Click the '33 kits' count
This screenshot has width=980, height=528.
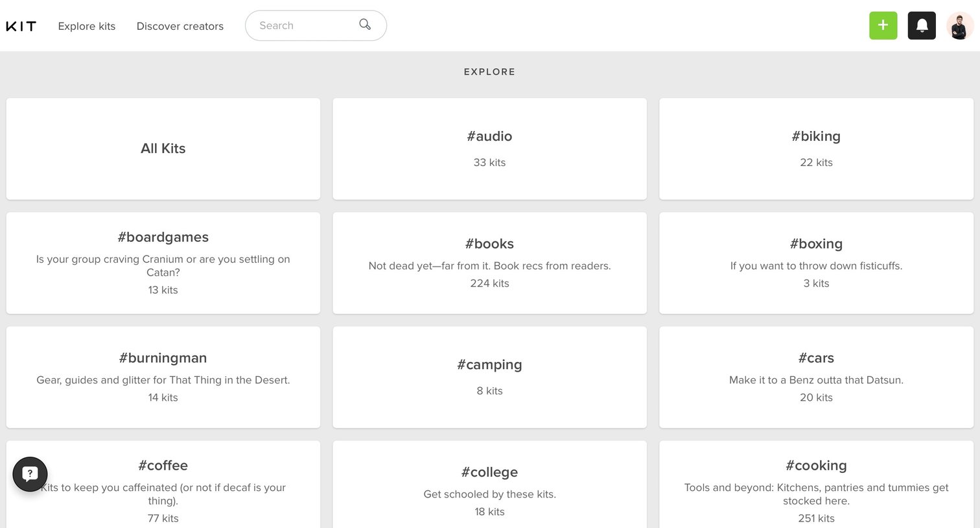pos(489,163)
